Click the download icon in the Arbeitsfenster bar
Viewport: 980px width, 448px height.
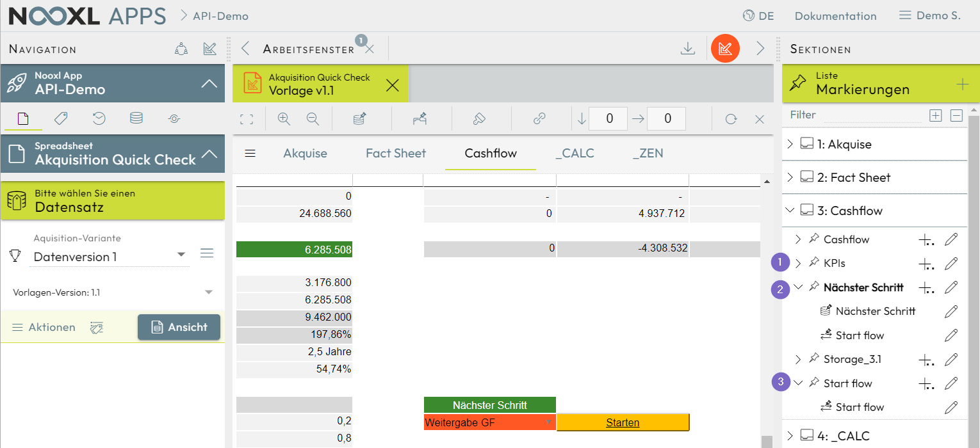[x=688, y=49]
